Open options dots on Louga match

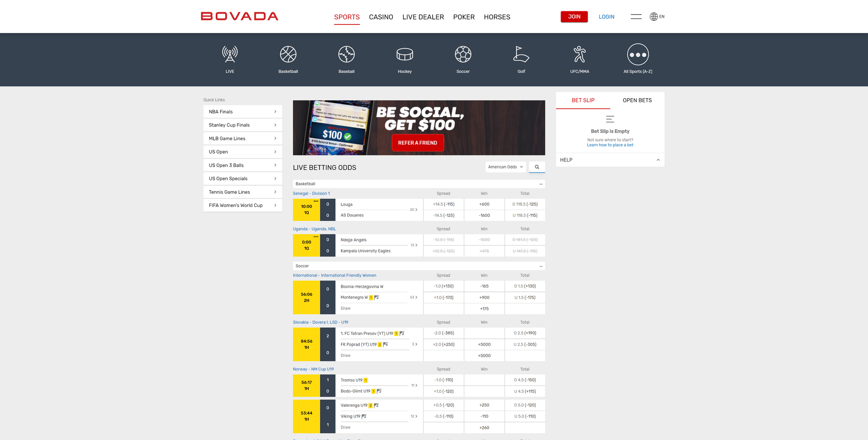[316, 201]
